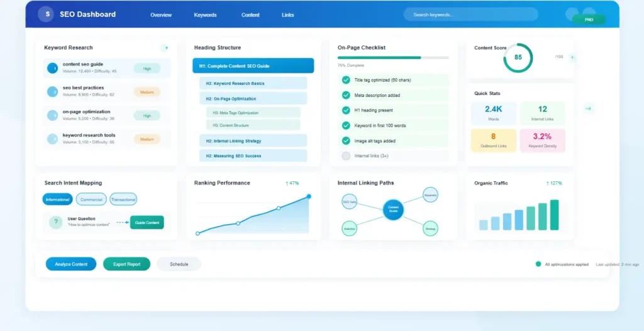Click the Medium tag for seo best practices

[147, 92]
